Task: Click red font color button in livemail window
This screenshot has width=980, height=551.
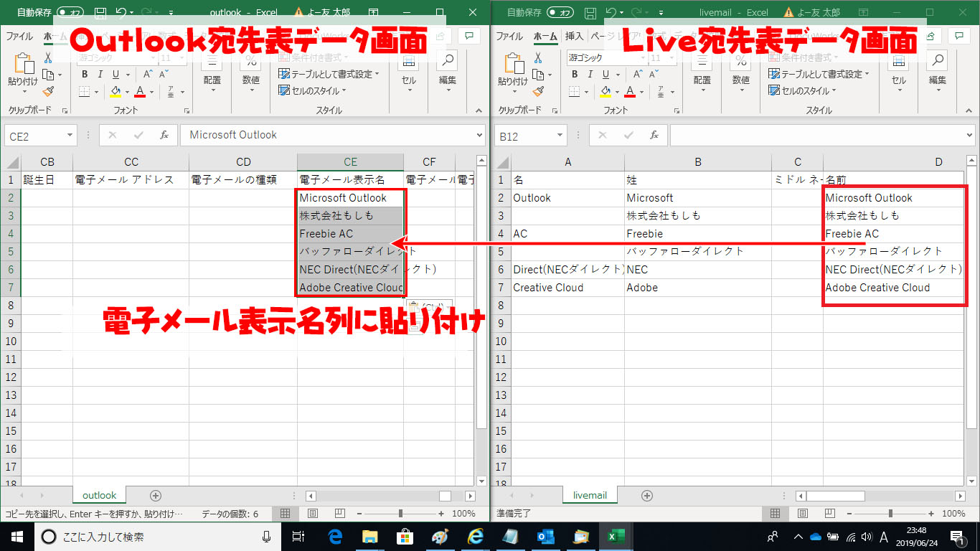Action: pos(630,91)
